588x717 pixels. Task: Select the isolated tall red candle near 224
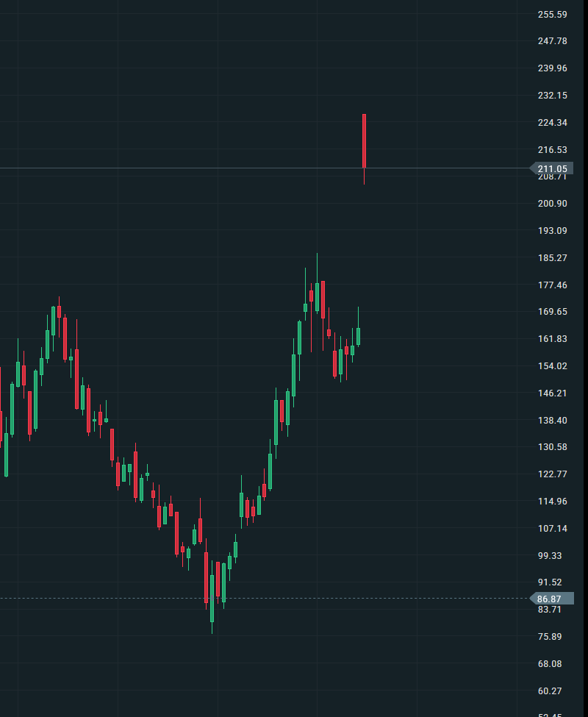(364, 140)
